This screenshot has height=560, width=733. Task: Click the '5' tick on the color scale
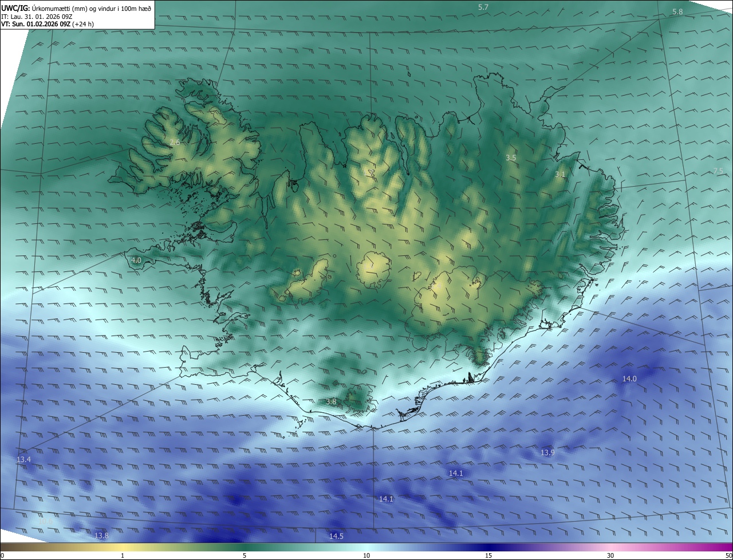(x=245, y=555)
